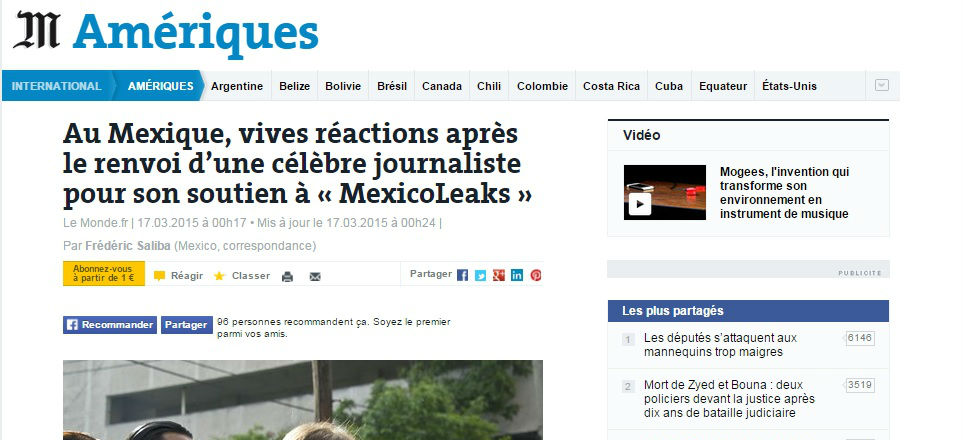This screenshot has height=440, width=965.
Task: Share article via Google Plus icon
Action: point(499,275)
